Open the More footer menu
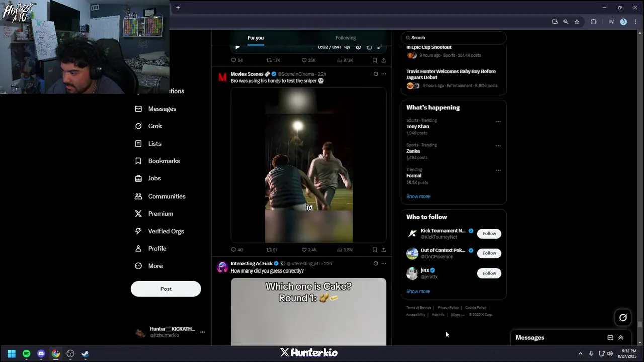This screenshot has width=644, height=362. click(x=457, y=315)
